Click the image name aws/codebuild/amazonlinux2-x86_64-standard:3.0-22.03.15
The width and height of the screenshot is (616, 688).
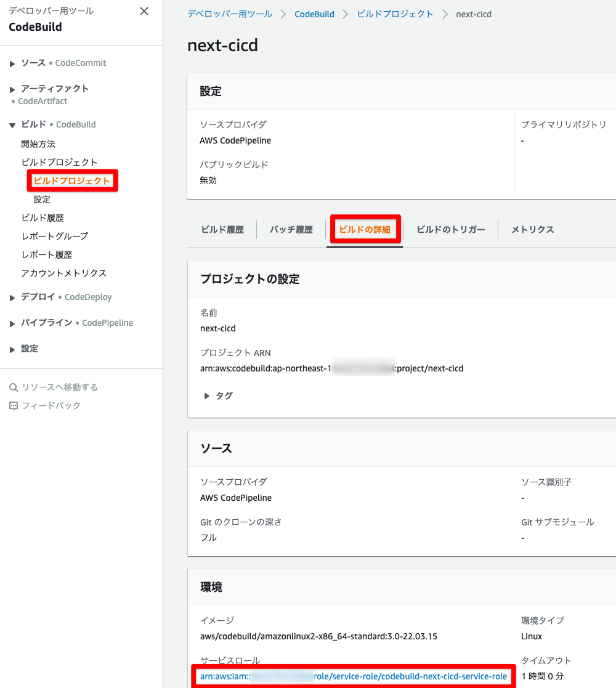[318, 636]
